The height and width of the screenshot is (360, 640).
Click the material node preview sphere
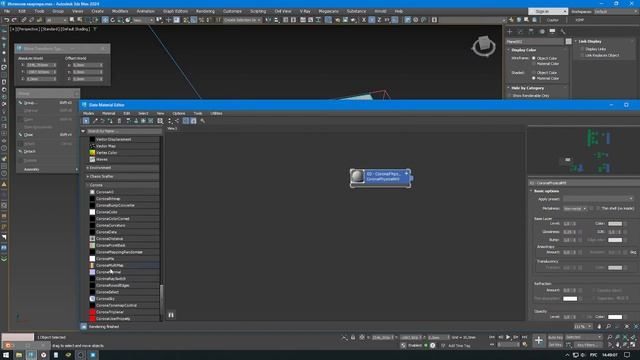357,176
